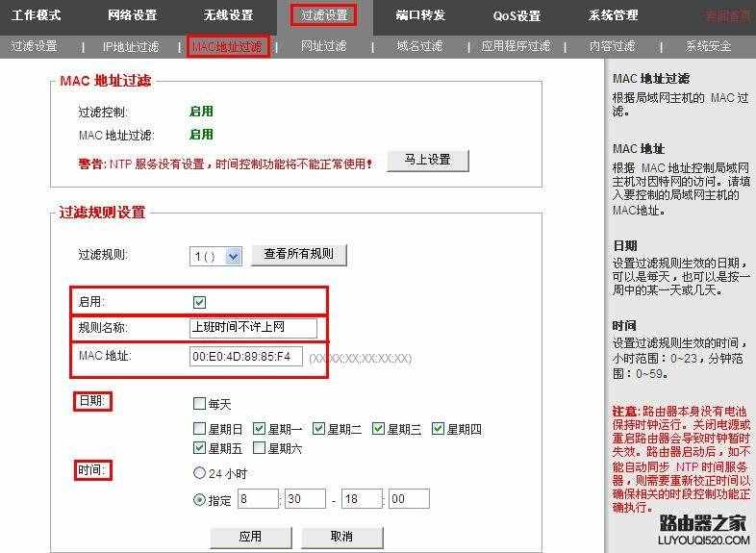The image size is (756, 553).
Task: Select the 指定 time radio button
Action: pos(199,499)
